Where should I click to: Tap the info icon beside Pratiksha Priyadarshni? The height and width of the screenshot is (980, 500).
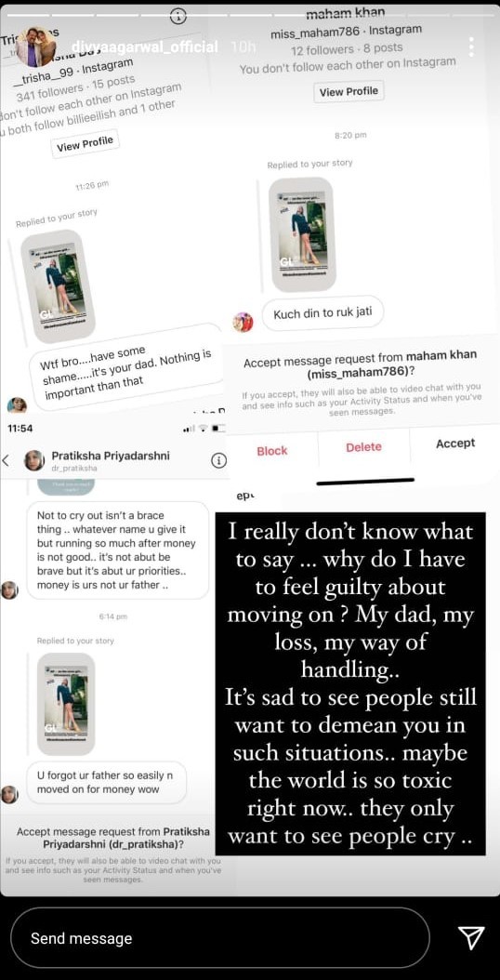tap(218, 460)
